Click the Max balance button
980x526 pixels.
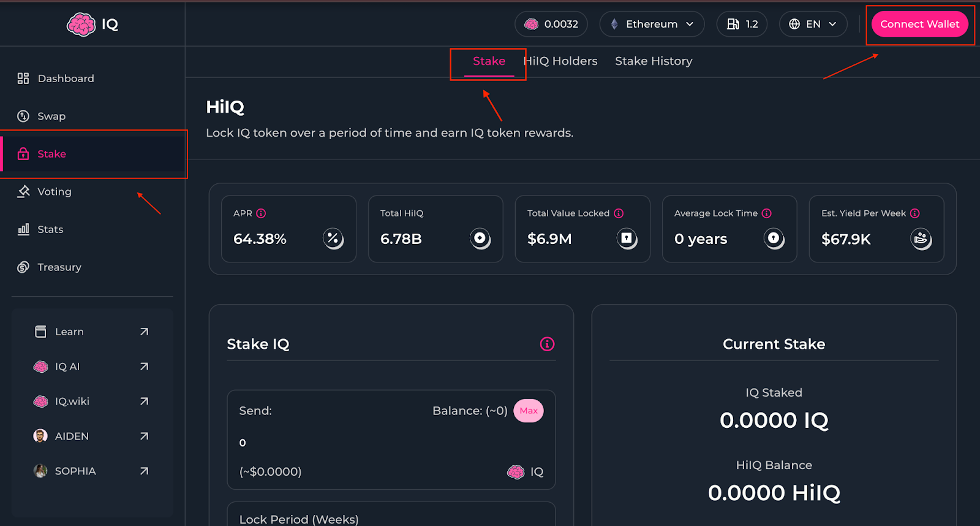529,411
